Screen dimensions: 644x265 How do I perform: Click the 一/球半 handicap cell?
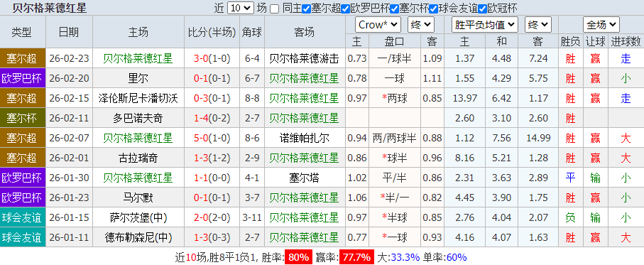[394, 58]
